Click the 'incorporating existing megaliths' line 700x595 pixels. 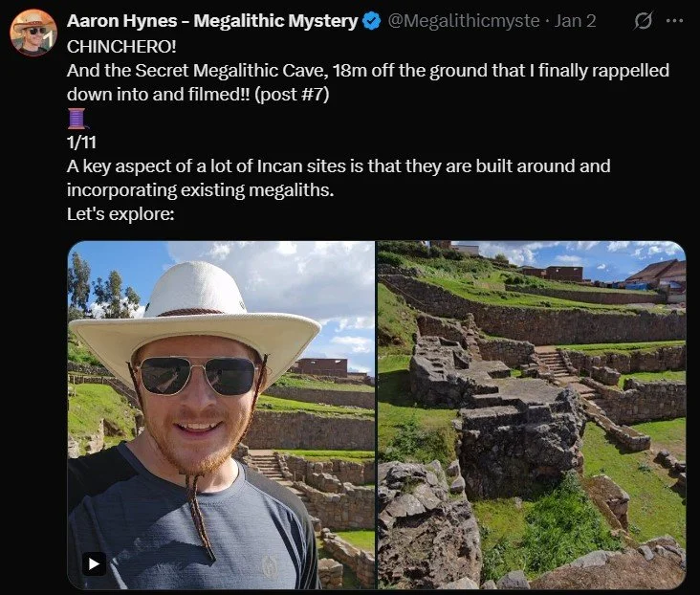[x=201, y=190]
